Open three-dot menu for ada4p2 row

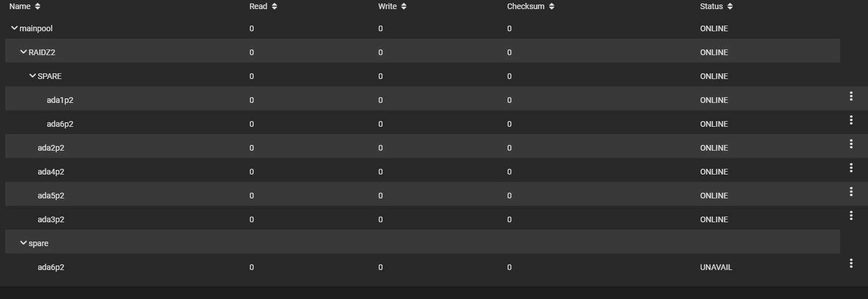point(850,168)
